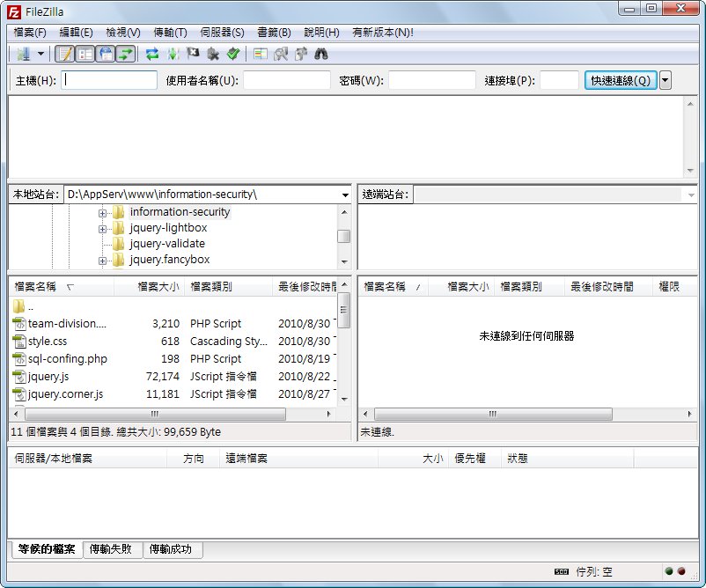Click the speed limit indicator in status bar
The height and width of the screenshot is (588, 706).
562,572
